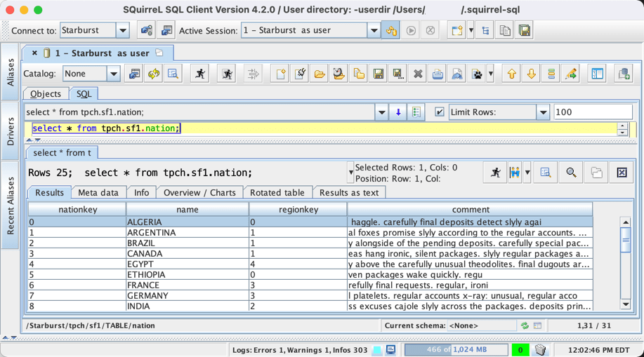Open the Catalog dropdown
The image size is (644, 357).
113,74
